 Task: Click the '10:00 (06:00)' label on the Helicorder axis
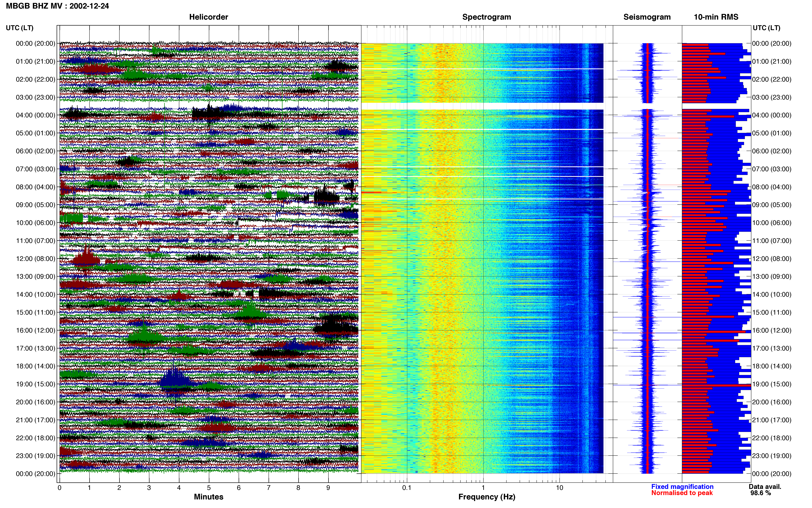[x=36, y=223]
